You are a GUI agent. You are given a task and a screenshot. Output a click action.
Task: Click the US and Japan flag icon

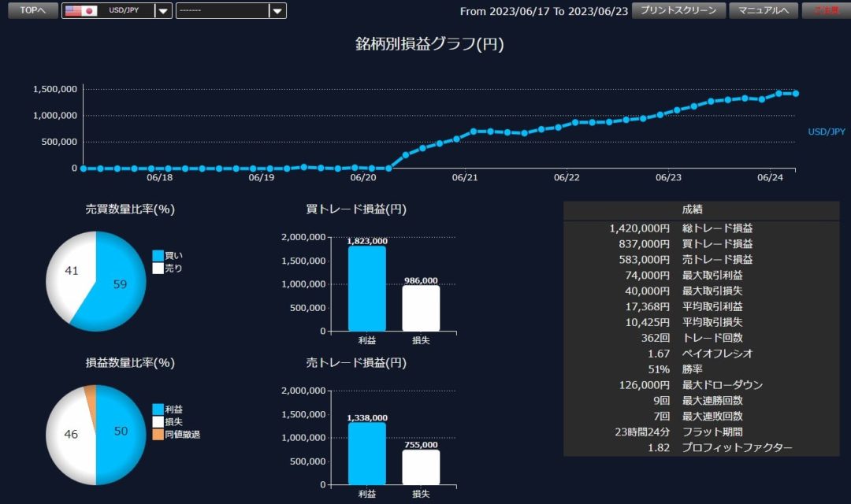tap(80, 11)
